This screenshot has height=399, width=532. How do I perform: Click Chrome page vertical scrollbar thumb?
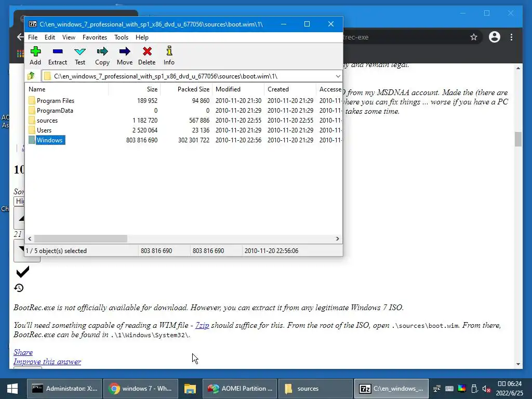point(518,139)
